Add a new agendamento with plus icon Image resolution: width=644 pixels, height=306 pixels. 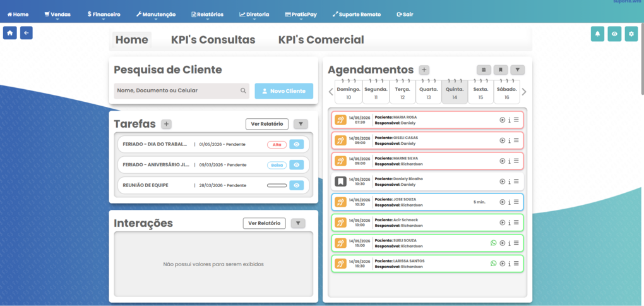(424, 70)
